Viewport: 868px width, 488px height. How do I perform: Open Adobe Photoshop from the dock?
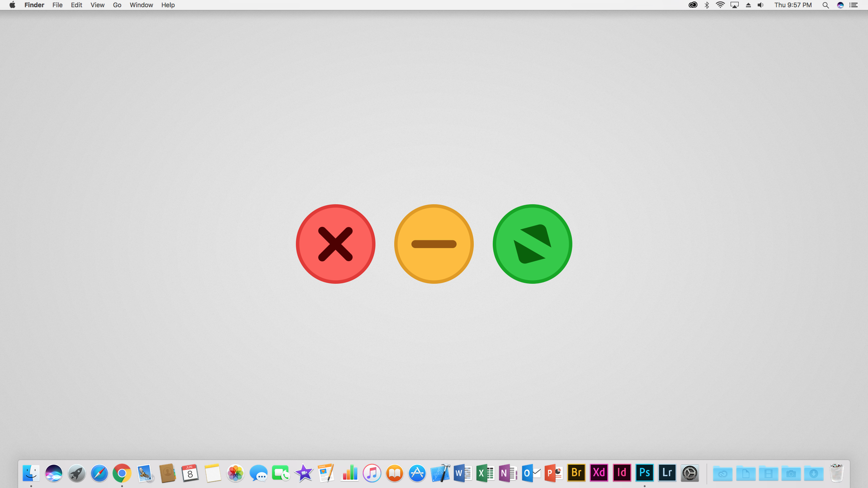[x=644, y=473]
